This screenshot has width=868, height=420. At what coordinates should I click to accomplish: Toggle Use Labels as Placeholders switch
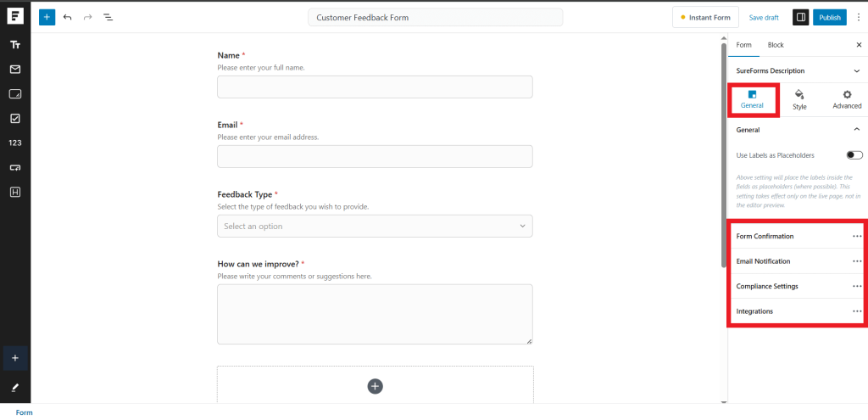tap(854, 155)
